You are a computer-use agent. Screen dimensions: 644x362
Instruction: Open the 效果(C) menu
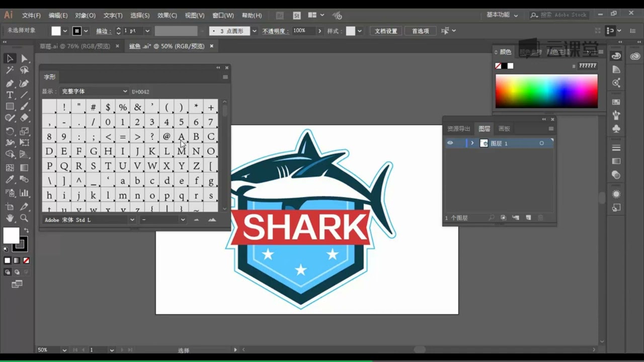pyautogui.click(x=167, y=16)
